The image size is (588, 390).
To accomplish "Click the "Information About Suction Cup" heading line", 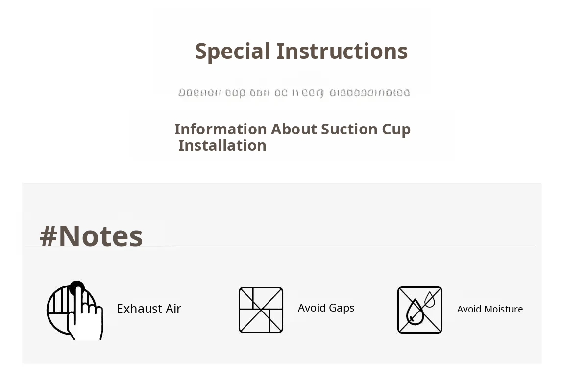I will click(293, 129).
